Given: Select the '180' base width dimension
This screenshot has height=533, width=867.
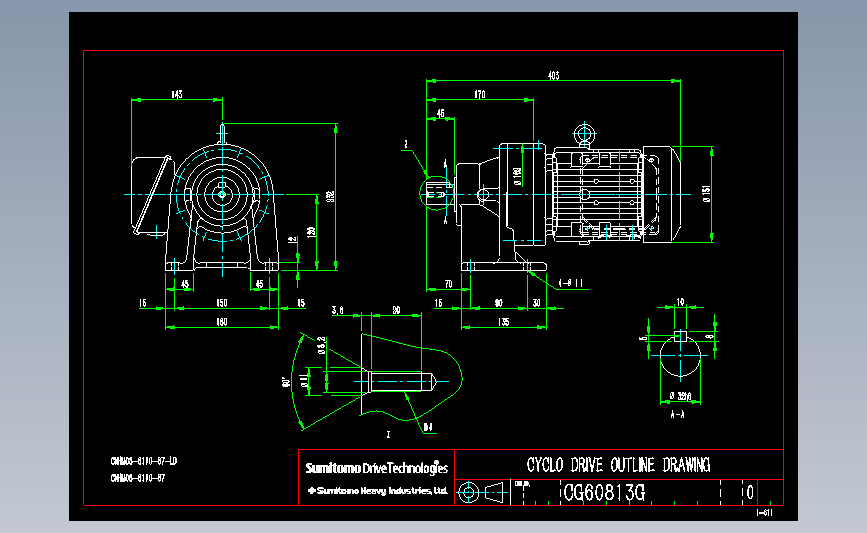Looking at the screenshot, I should [222, 322].
